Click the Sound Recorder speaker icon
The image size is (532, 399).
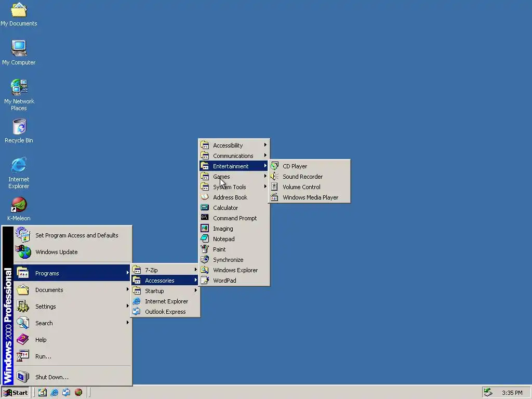pos(274,177)
